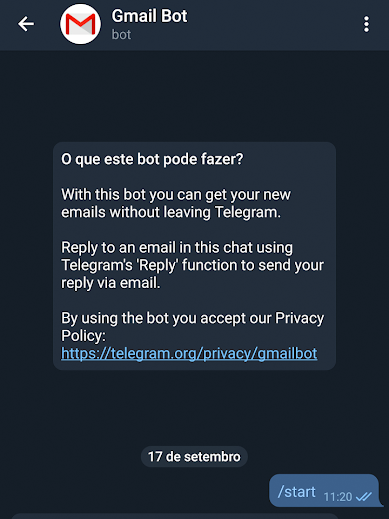Screen dimensions: 389x519
Task: Tap the /start command text
Action: 297,492
